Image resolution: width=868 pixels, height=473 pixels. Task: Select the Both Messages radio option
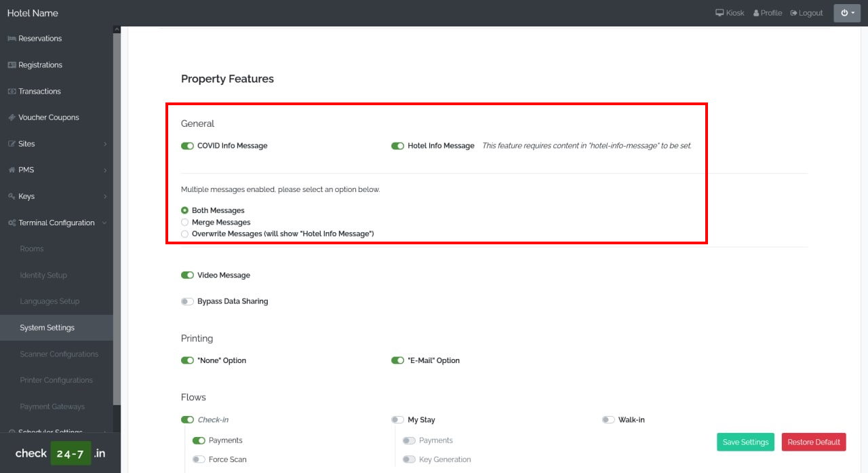[x=184, y=210]
